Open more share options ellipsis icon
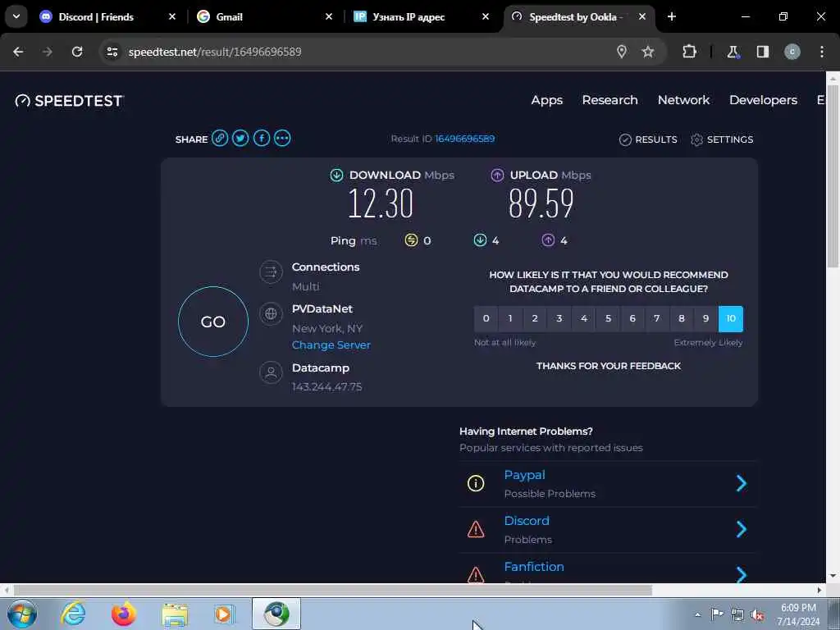Screen dimensions: 840x630 [282, 138]
